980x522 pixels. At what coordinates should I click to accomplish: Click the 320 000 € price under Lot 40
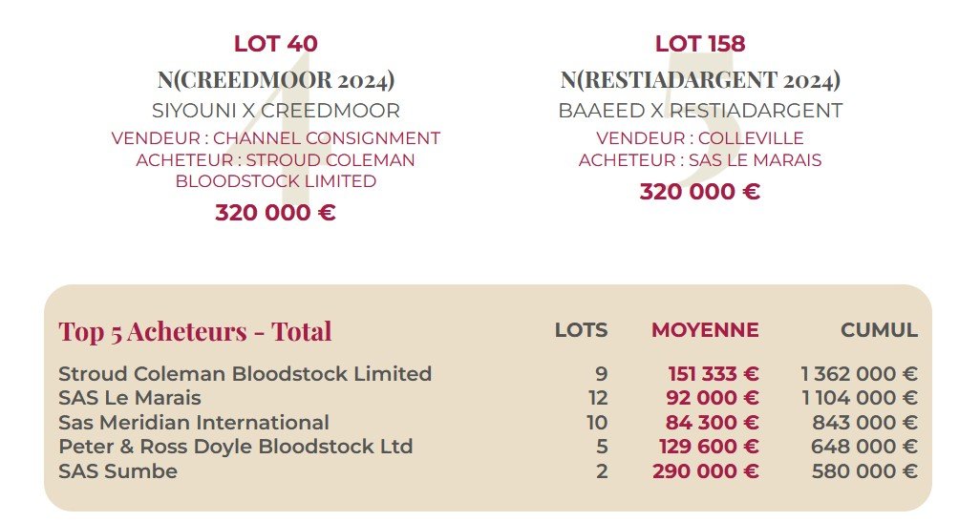[x=275, y=213]
